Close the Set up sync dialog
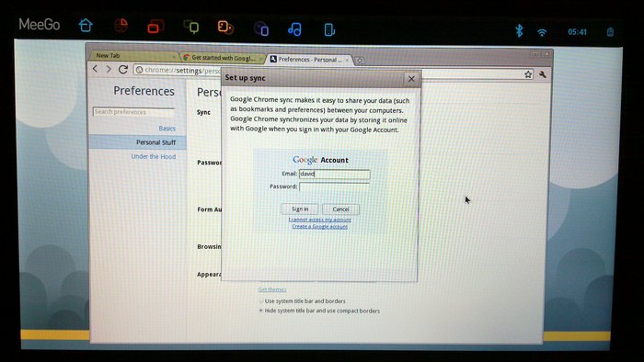644x362 pixels. (411, 79)
